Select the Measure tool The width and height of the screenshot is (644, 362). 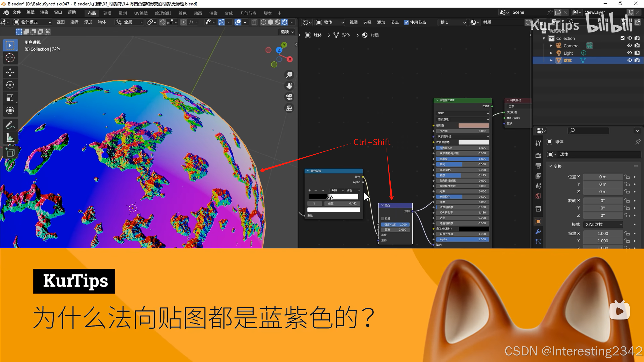pyautogui.click(x=10, y=138)
